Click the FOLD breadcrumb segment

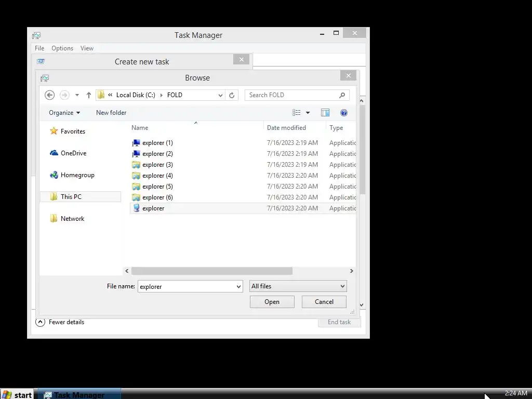click(x=175, y=95)
